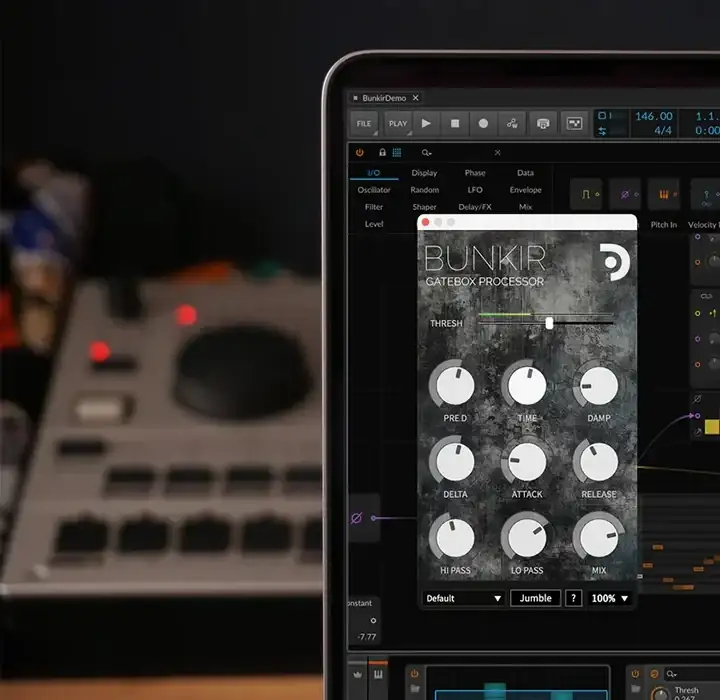This screenshot has height=700, width=720.
Task: Select the Display module category
Action: pyautogui.click(x=424, y=173)
